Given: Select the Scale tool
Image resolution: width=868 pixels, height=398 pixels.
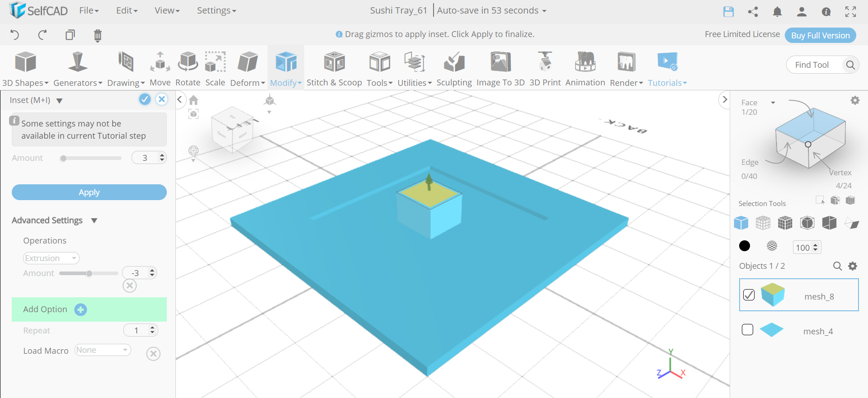Looking at the screenshot, I should pyautogui.click(x=215, y=69).
